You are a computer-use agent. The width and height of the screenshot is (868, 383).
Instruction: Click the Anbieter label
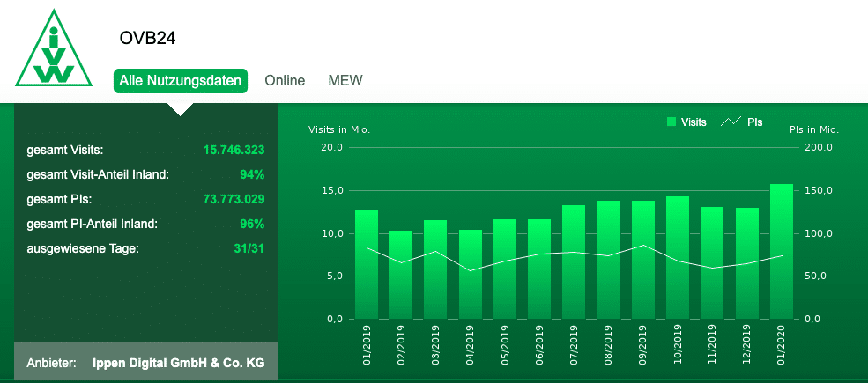[51, 364]
